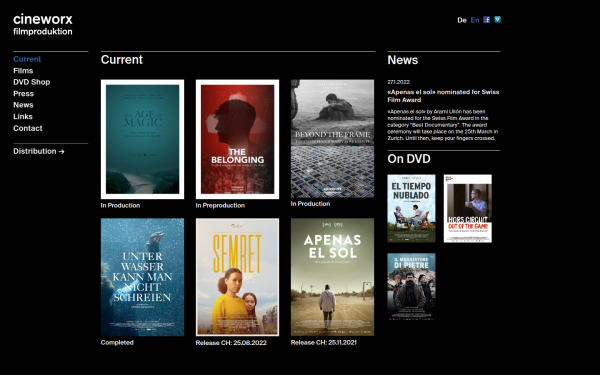
Task: Follow the Distribution arrow link
Action: tap(39, 151)
